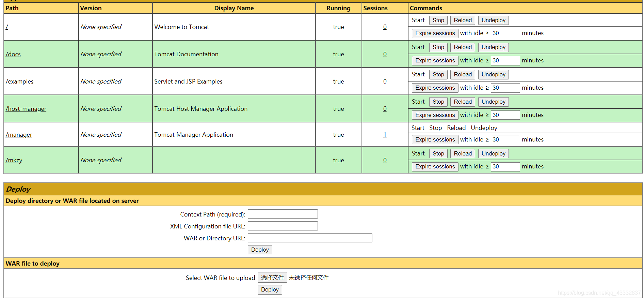Stop the /mkzy application
This screenshot has height=299, width=644.
[438, 154]
